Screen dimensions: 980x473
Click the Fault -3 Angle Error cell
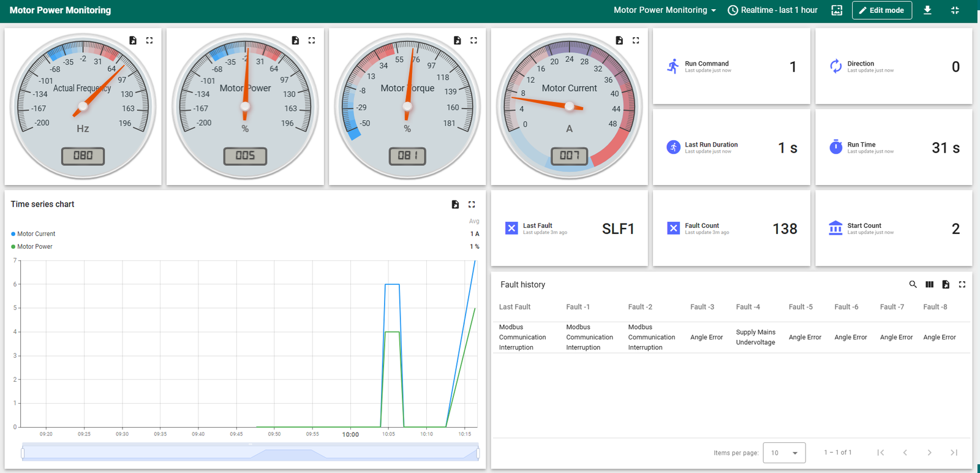(706, 338)
